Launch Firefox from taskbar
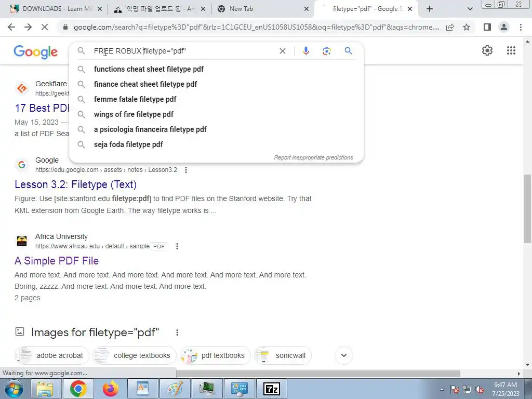This screenshot has height=399, width=532. tap(111, 389)
